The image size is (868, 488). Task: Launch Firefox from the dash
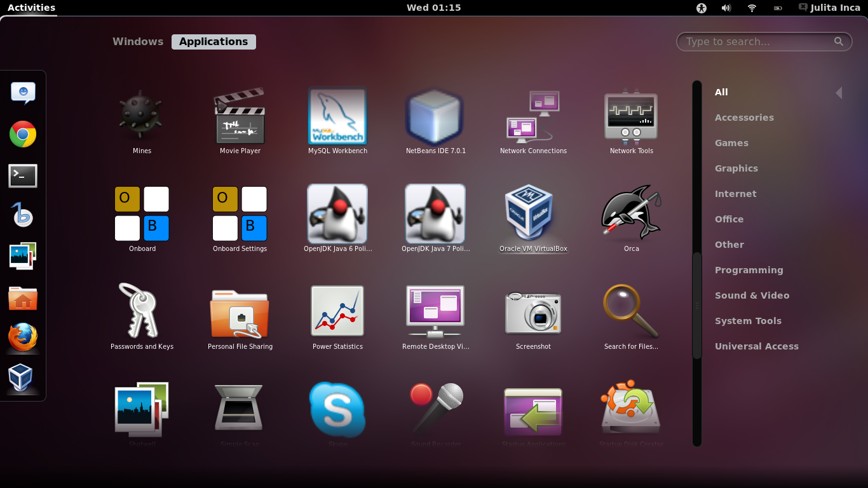pyautogui.click(x=23, y=338)
